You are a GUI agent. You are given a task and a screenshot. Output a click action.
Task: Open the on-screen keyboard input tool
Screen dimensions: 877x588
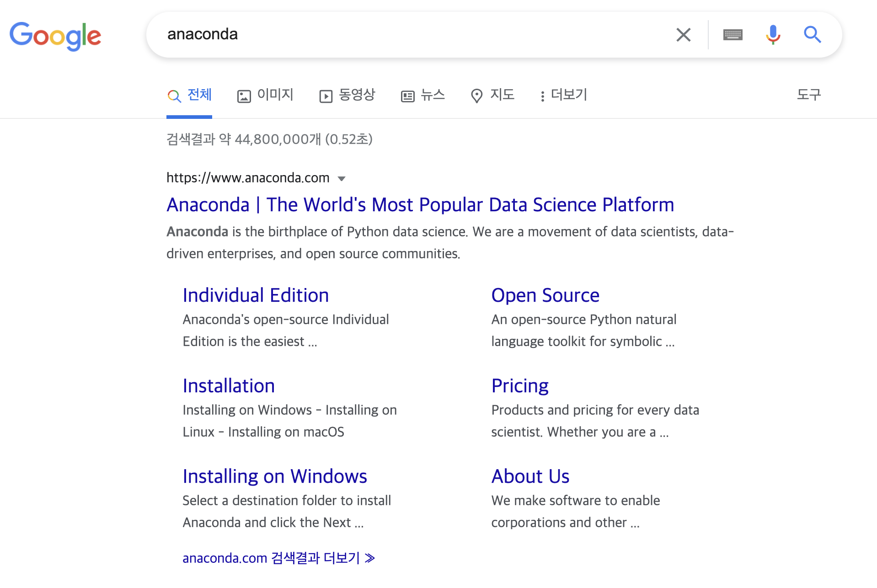[733, 35]
